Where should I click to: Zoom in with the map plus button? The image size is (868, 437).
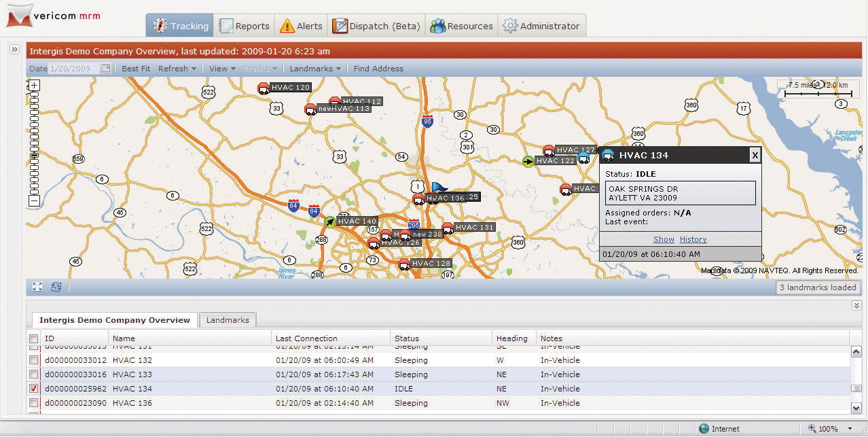(35, 85)
